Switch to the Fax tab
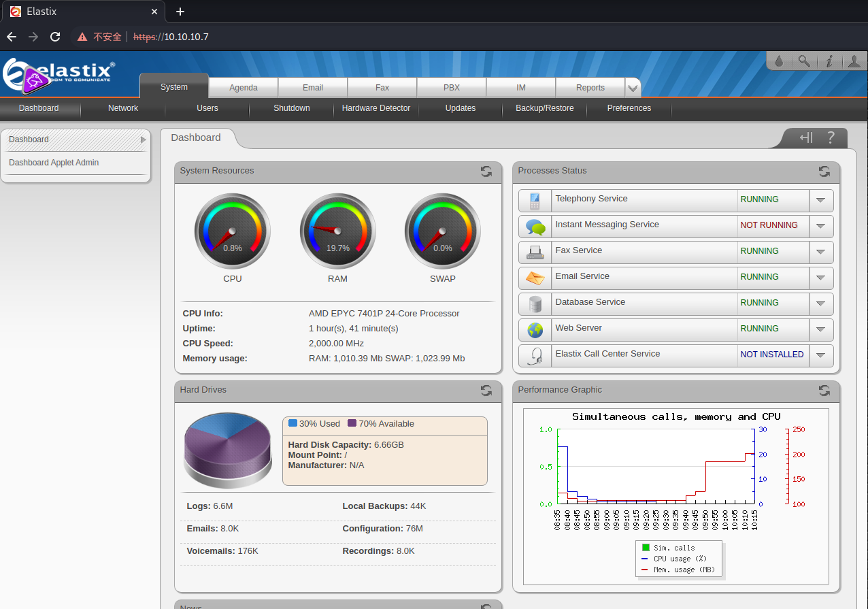This screenshot has width=868, height=609. [382, 88]
